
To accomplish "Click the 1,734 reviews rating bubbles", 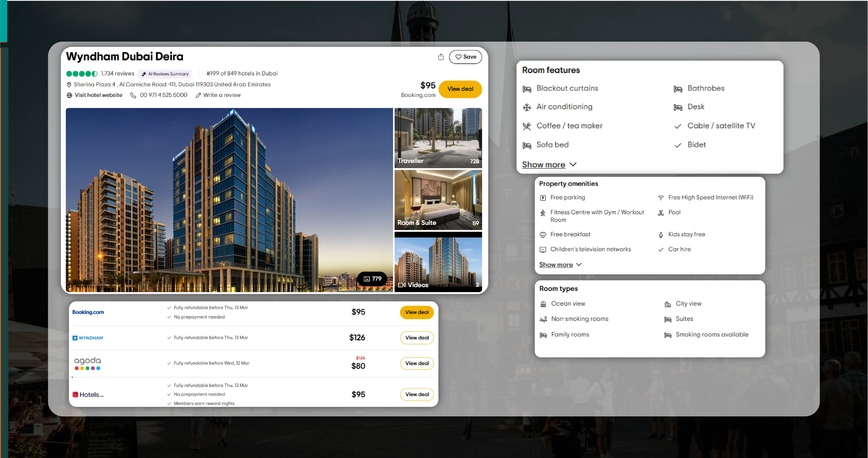I will click(82, 74).
